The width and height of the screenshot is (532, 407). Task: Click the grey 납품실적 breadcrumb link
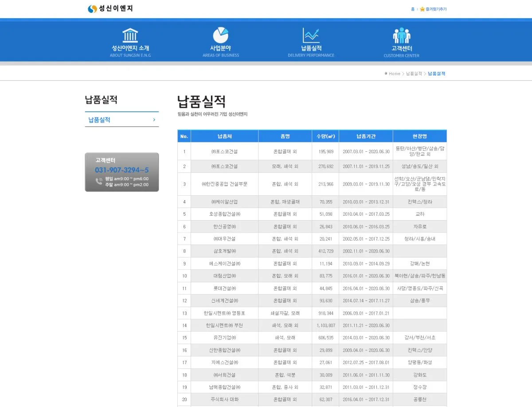414,74
